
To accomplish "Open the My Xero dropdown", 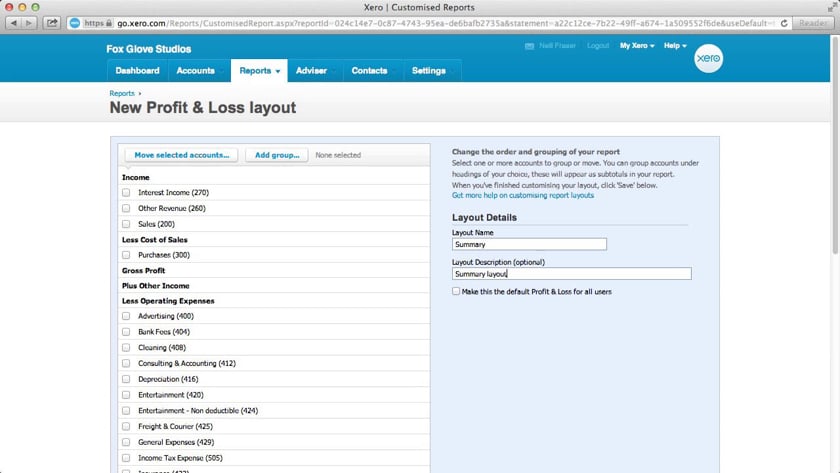I will [637, 46].
